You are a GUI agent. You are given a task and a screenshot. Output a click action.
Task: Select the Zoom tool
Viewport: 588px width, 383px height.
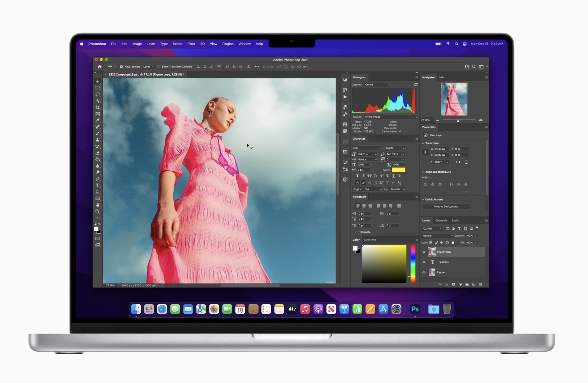98,211
